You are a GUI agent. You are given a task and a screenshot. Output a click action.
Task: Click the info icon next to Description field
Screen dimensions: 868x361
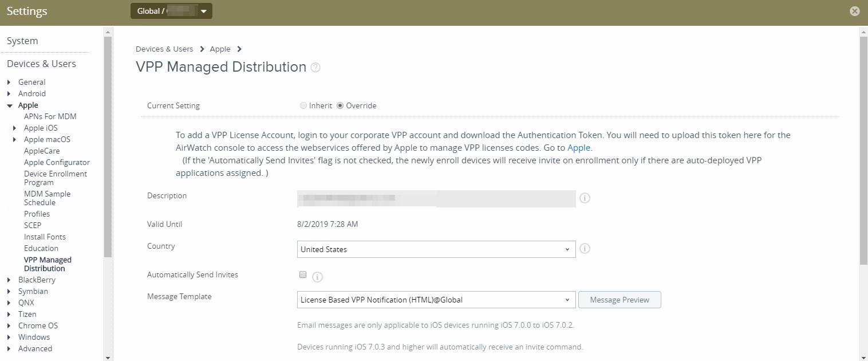click(585, 198)
